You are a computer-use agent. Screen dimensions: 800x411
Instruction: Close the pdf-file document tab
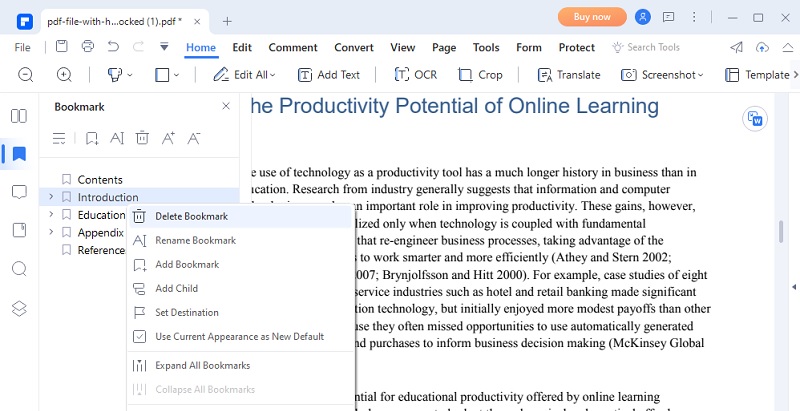pyautogui.click(x=197, y=21)
